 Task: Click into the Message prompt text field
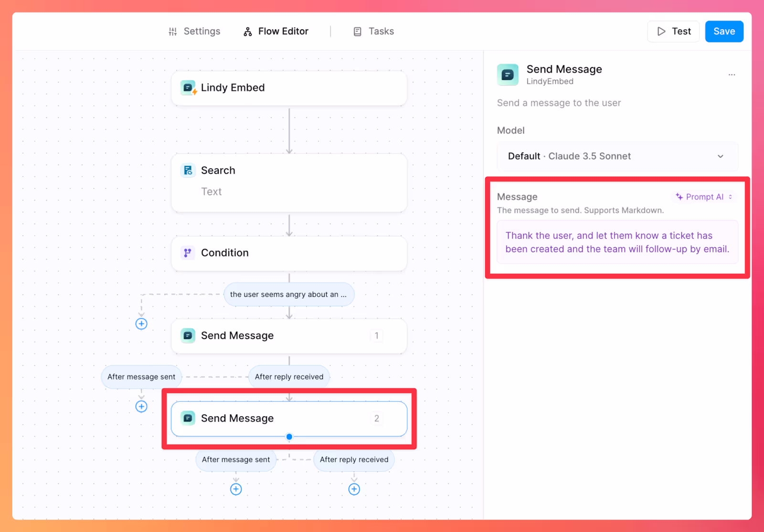click(x=617, y=242)
